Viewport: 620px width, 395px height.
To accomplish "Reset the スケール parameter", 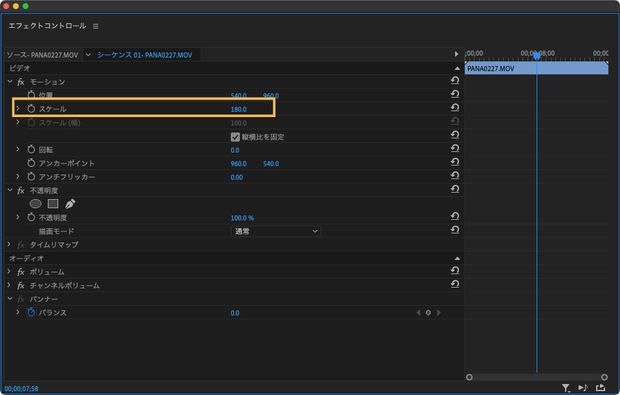I will point(455,108).
